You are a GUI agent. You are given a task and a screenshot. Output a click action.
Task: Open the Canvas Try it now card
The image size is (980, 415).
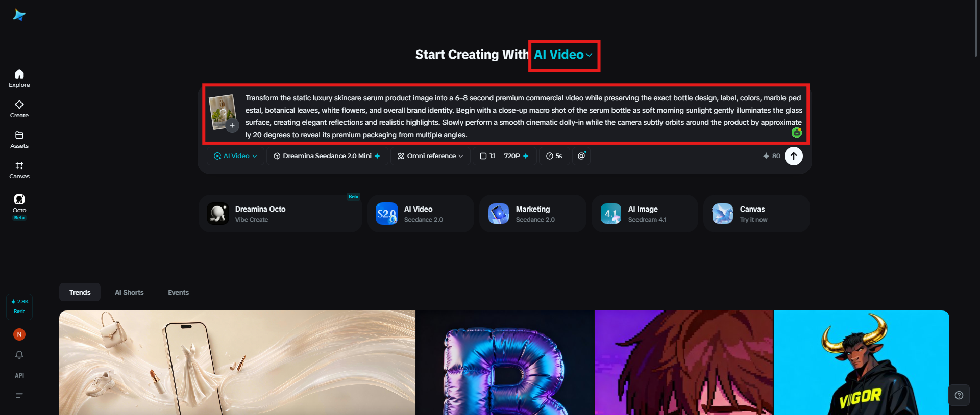tap(756, 214)
